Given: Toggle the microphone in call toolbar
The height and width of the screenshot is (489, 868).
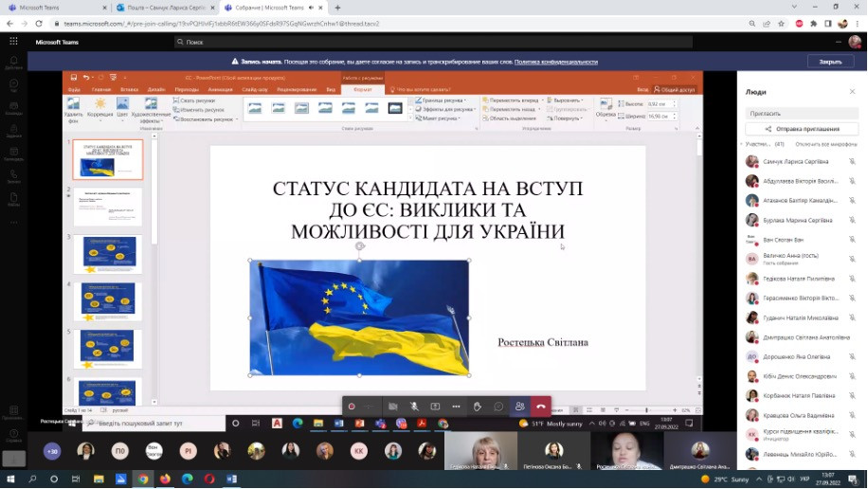Looking at the screenshot, I should coord(414,407).
